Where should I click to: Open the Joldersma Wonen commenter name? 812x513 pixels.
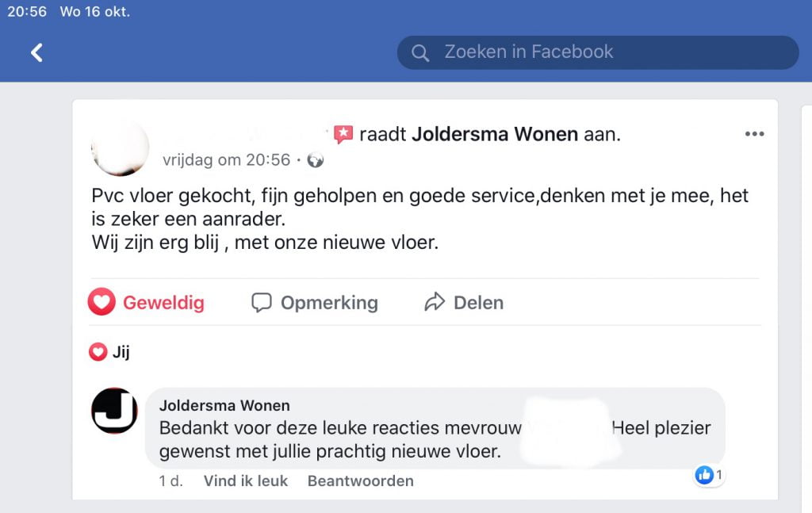(224, 406)
